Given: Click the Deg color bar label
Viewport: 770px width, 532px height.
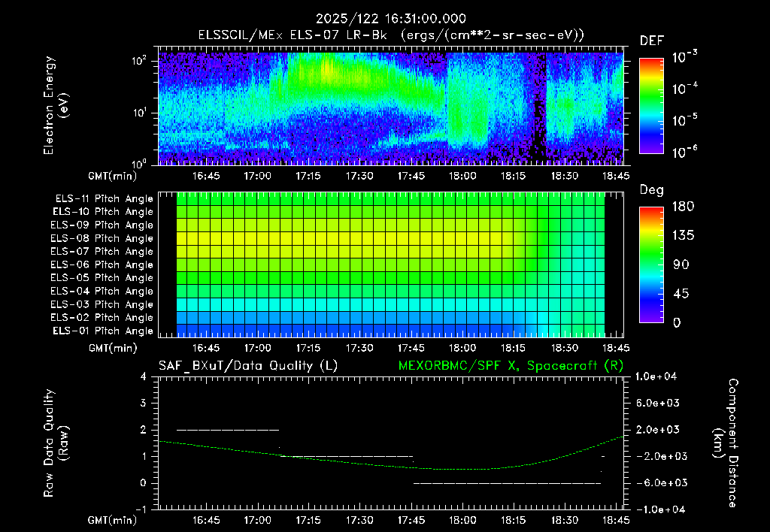Looking at the screenshot, I should click(x=652, y=190).
